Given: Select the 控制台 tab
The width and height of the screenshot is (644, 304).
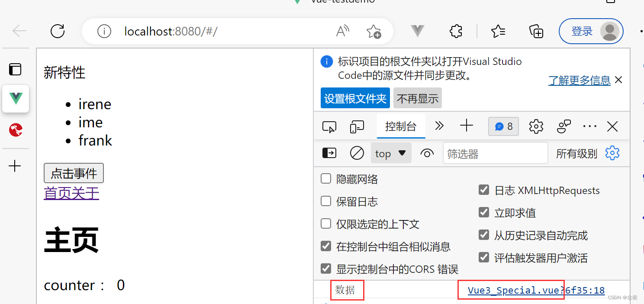Looking at the screenshot, I should [401, 126].
